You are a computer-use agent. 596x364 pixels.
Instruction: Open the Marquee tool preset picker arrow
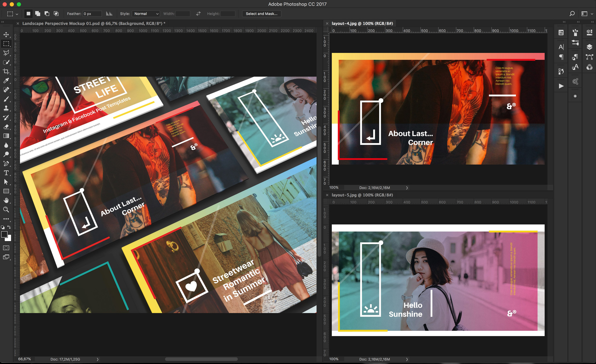pyautogui.click(x=17, y=14)
